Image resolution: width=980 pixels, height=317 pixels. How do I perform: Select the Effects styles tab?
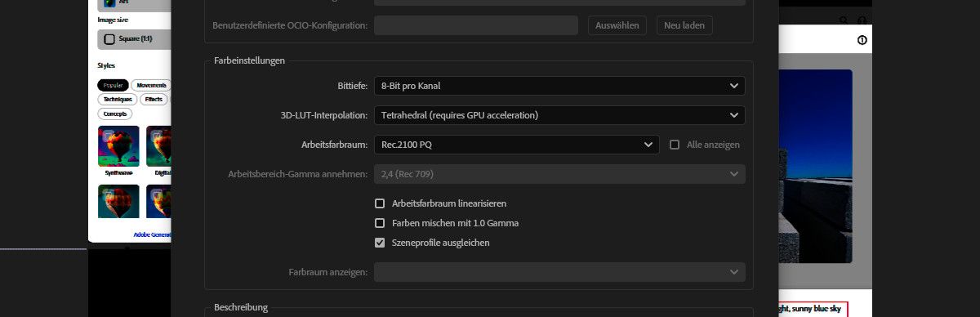[x=154, y=99]
